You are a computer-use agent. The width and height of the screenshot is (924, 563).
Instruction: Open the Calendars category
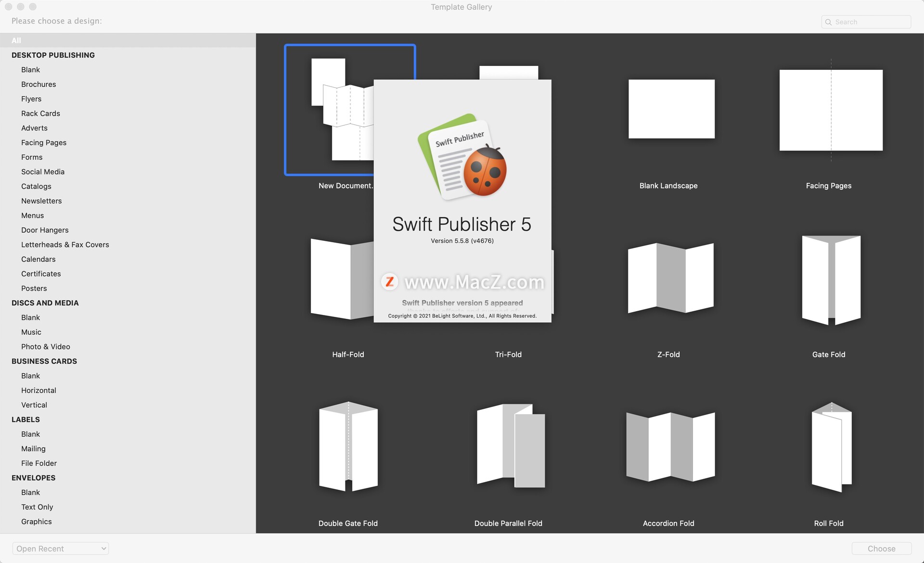(38, 259)
